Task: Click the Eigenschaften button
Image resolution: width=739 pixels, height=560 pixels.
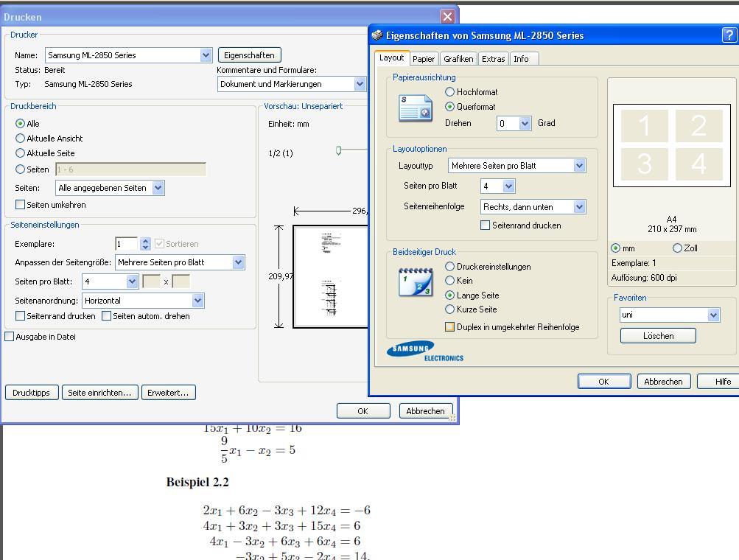Action: click(249, 55)
